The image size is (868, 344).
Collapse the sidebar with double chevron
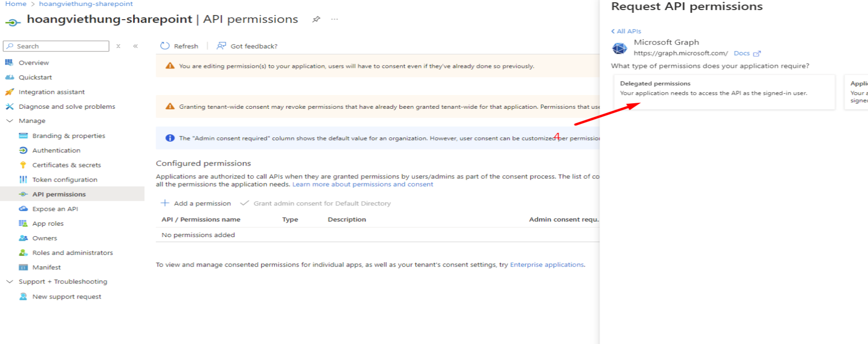coord(135,46)
